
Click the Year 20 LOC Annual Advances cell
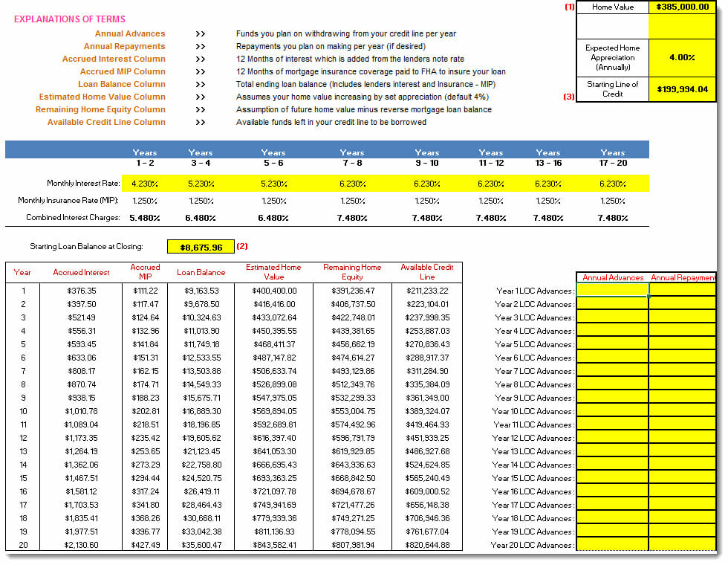tap(612, 544)
